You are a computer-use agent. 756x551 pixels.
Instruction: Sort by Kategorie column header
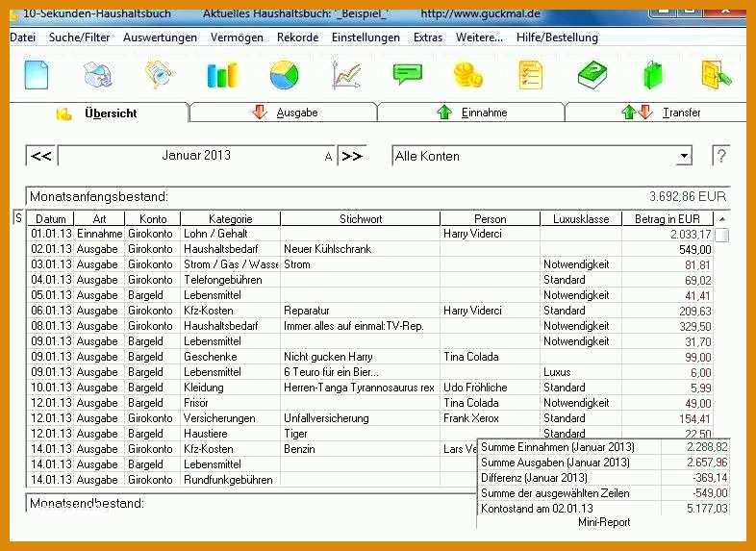pos(231,219)
